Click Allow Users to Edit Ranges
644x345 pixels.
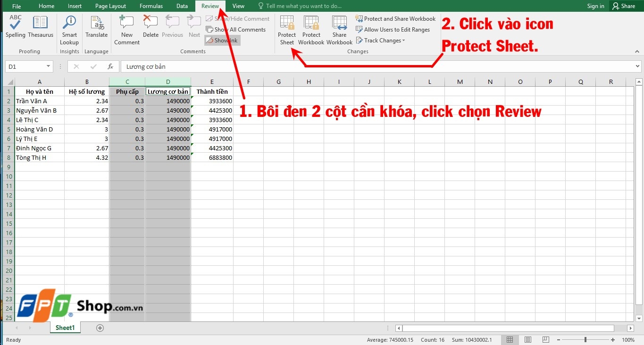tap(393, 29)
